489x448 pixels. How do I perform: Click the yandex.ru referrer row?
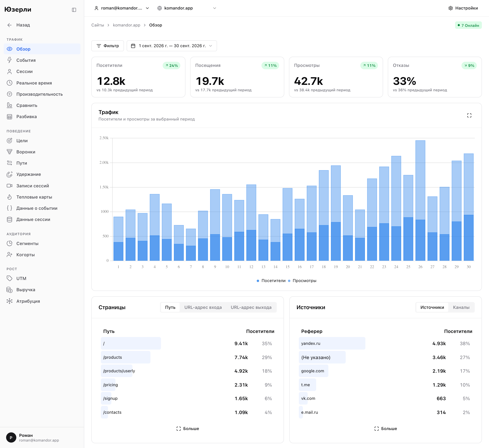[385, 343]
